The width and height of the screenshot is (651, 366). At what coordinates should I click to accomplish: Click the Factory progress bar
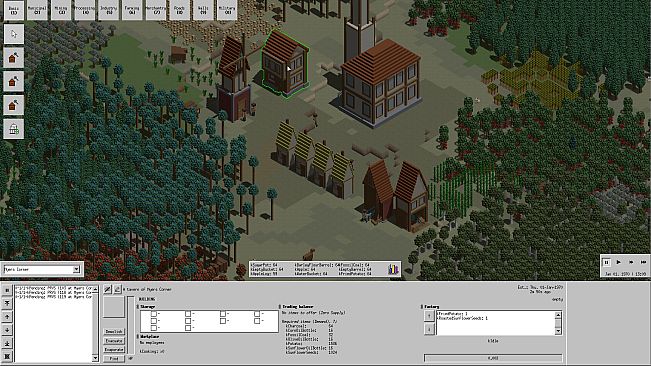coord(493,358)
